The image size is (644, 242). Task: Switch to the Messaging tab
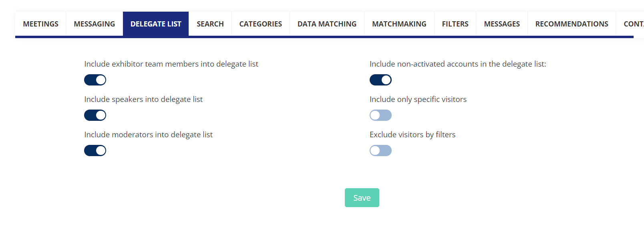(94, 24)
